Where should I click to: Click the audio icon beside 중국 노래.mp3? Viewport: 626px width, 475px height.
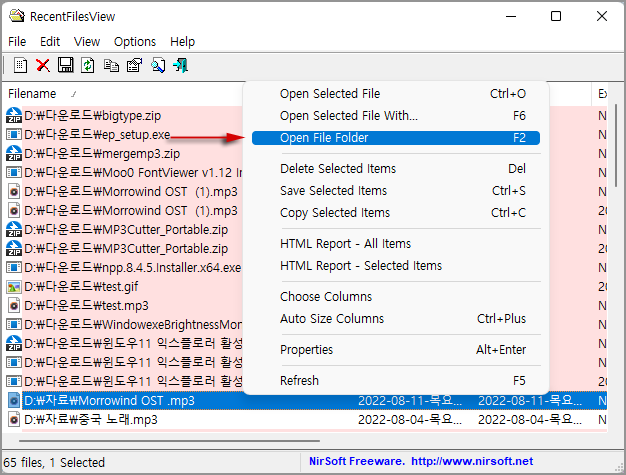[14, 420]
